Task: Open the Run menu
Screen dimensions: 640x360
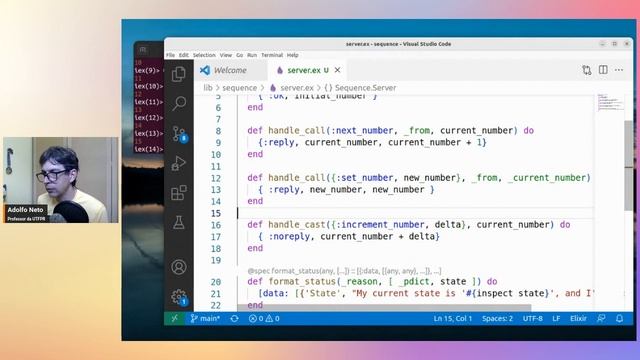Action: pyautogui.click(x=252, y=55)
